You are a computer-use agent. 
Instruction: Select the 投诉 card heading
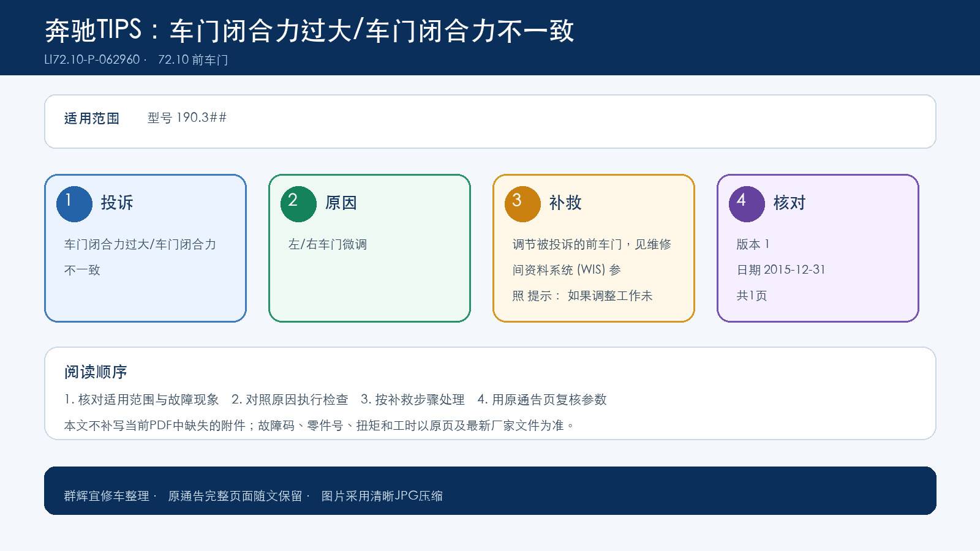(117, 203)
